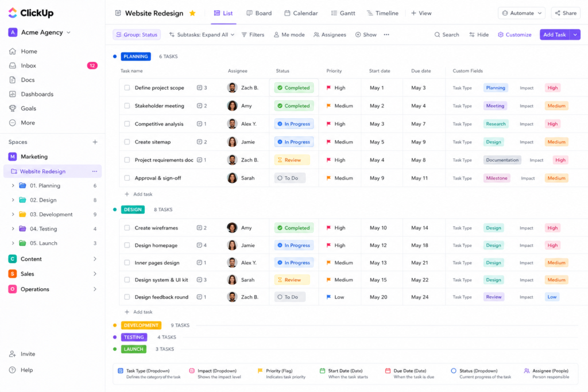This screenshot has width=588, height=392.
Task: Switch to the List view tab
Action: [x=223, y=13]
